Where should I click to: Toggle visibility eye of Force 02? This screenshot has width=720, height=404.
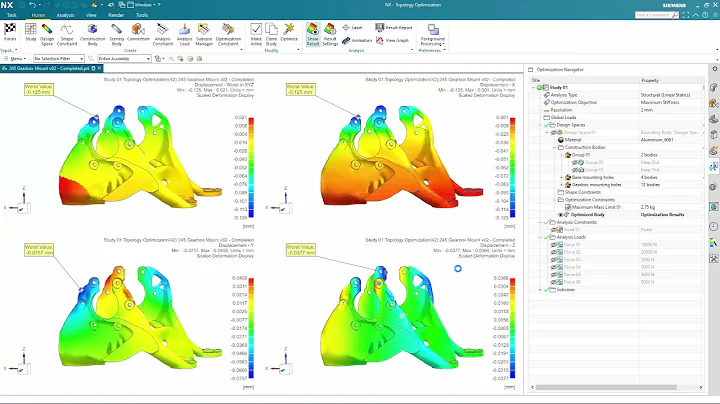point(554,252)
